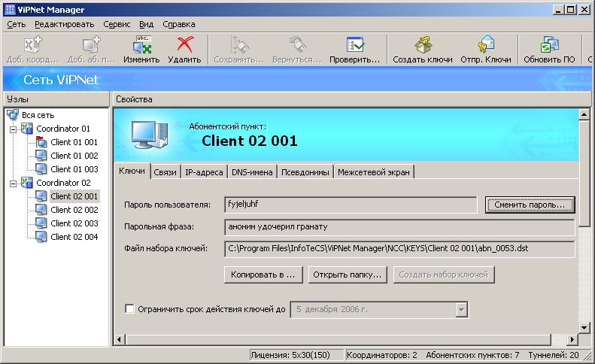Click the red X Удалить icon
The width and height of the screenshot is (595, 364).
[185, 44]
